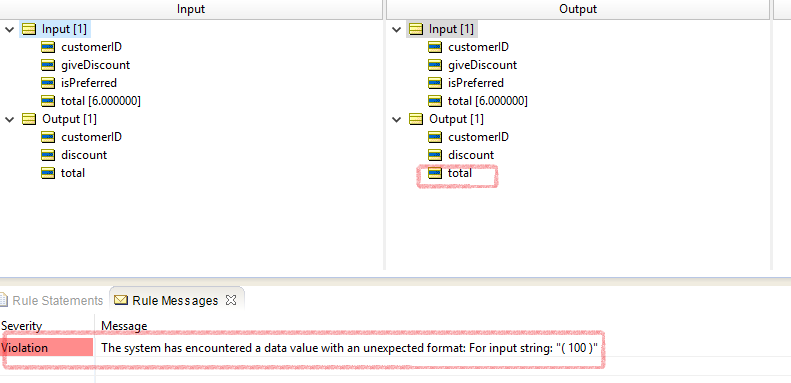791x383 pixels.
Task: Select total [6.000000] label in Input panel
Action: pos(101,101)
